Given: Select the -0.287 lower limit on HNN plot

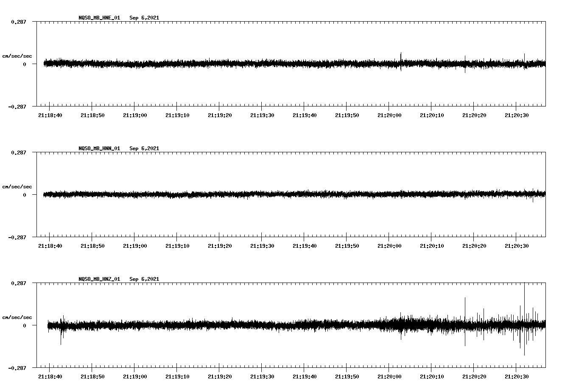Looking at the screenshot, I should click(x=17, y=237).
